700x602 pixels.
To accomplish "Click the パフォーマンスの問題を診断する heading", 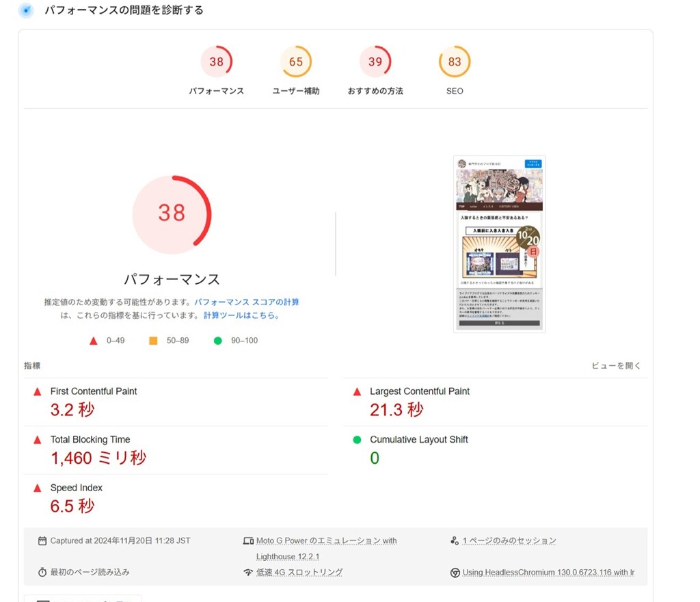I will pos(124,10).
